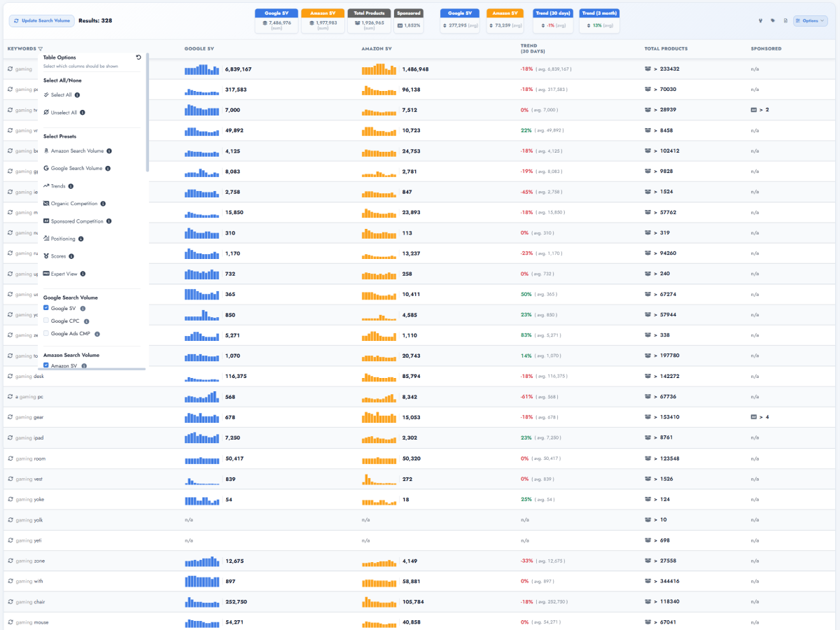Screen dimensions: 840x630
Task: Click the Table Options panel vertical scrollbar
Action: (x=147, y=112)
